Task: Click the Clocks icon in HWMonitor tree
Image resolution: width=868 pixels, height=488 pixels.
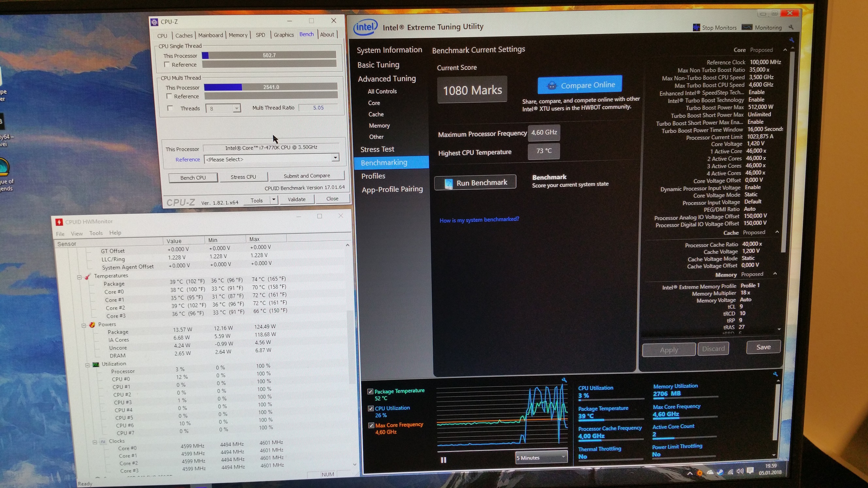Action: (103, 442)
